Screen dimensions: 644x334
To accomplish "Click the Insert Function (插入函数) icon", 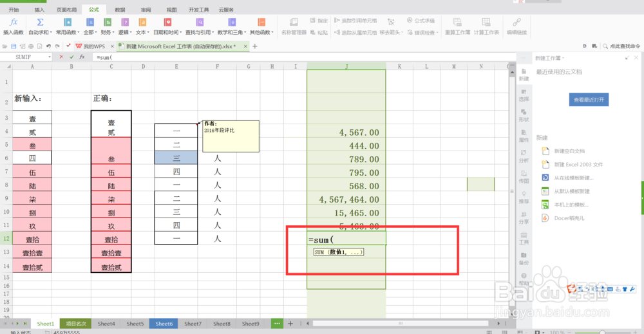I will pyautogui.click(x=14, y=22).
